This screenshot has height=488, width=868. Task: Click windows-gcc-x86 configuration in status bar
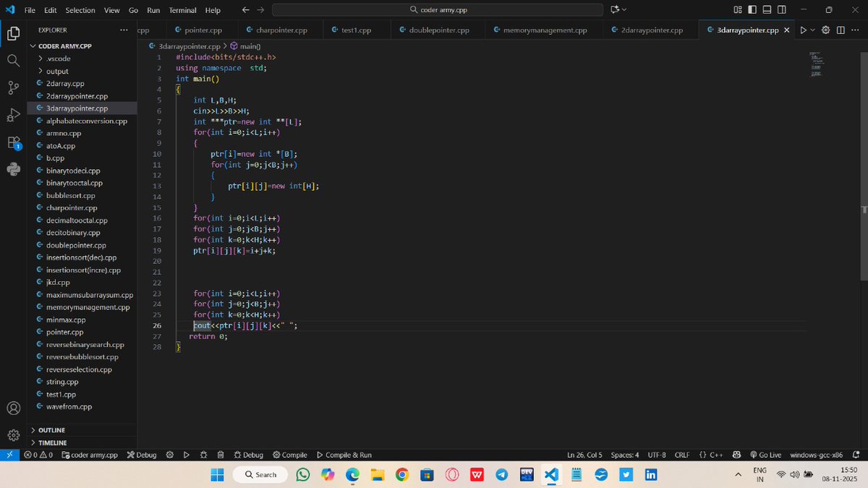click(817, 455)
